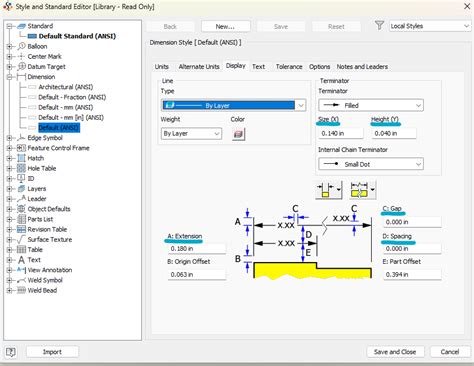The width and height of the screenshot is (474, 366).
Task: Click the Height (Y) input field
Action: tap(393, 133)
